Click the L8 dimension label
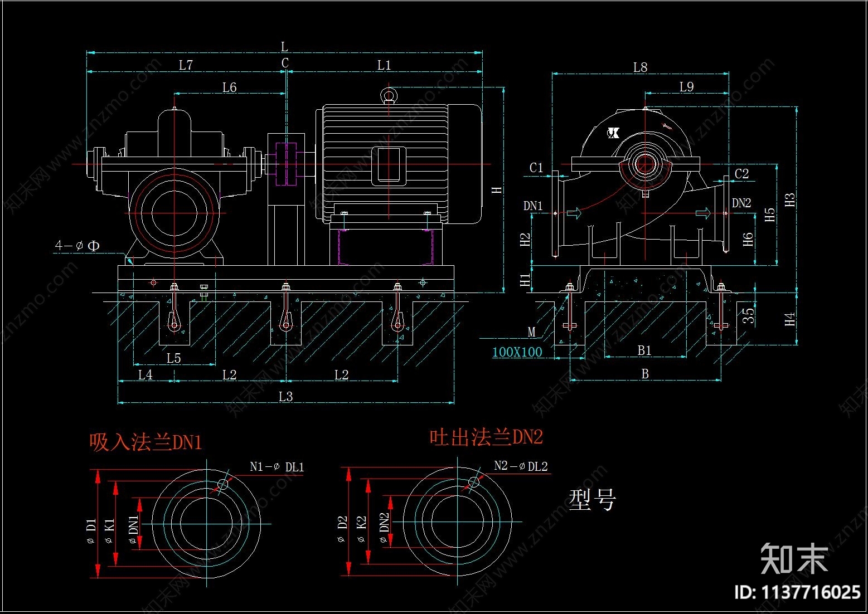Viewport: 868px width, 614px height. click(x=641, y=68)
